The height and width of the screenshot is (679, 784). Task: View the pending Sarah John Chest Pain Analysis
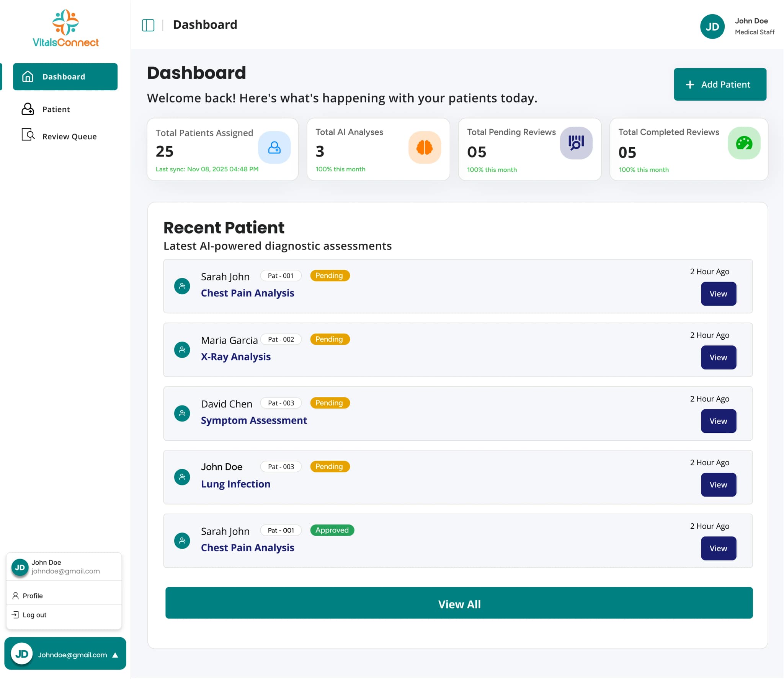click(718, 294)
